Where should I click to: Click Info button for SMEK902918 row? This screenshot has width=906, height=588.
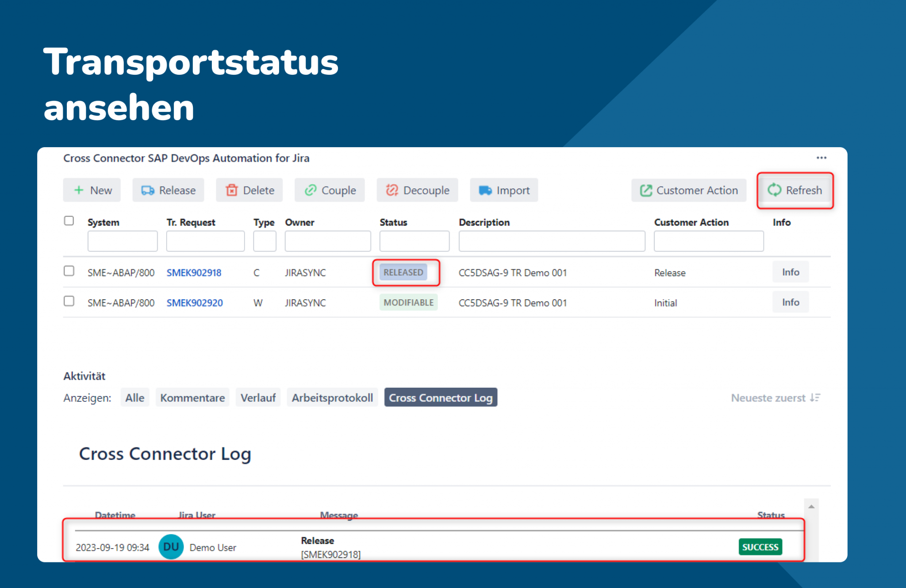coord(791,272)
